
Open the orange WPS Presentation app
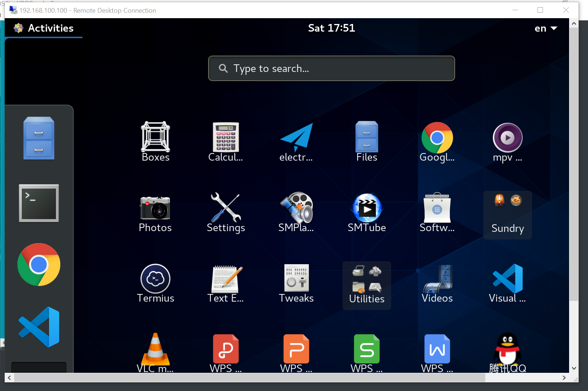coord(296,352)
